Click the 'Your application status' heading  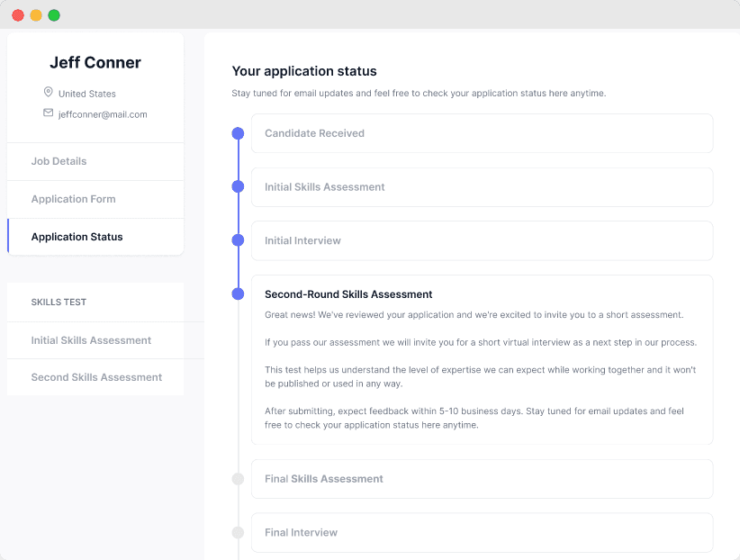304,71
